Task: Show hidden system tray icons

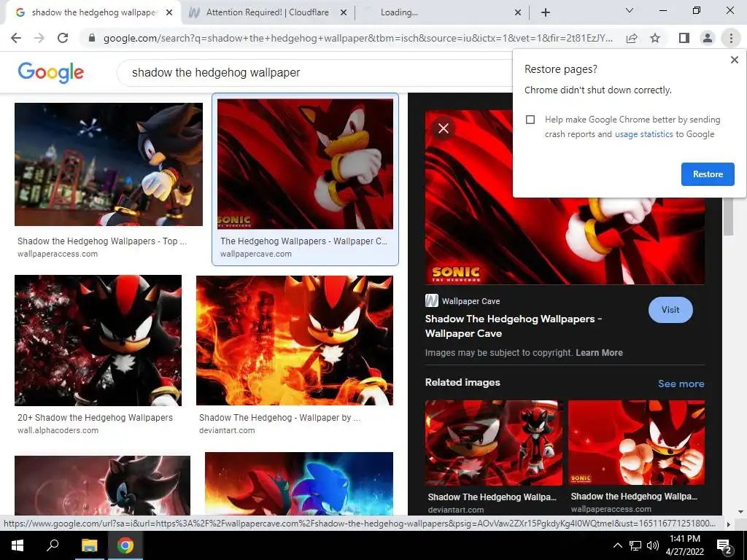Action: pos(617,545)
